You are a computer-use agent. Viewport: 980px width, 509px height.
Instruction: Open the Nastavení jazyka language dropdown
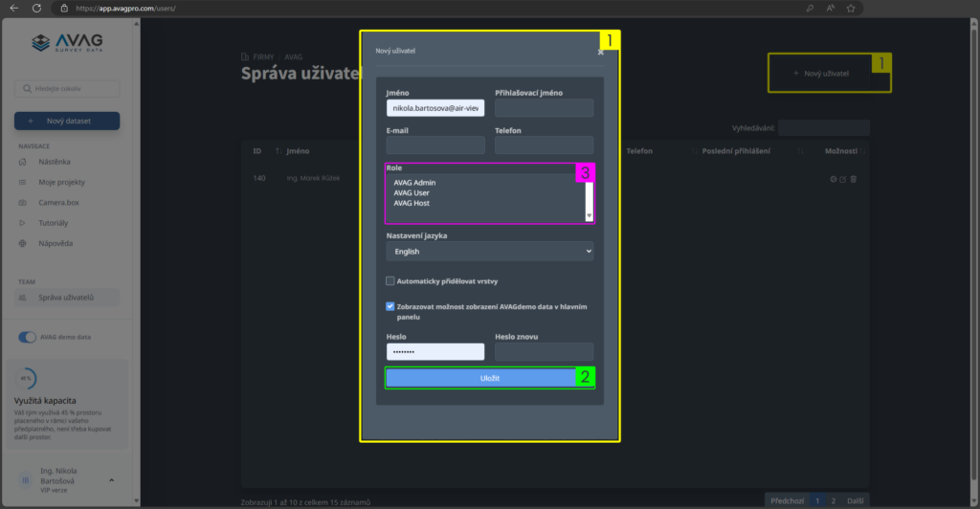pyautogui.click(x=489, y=252)
